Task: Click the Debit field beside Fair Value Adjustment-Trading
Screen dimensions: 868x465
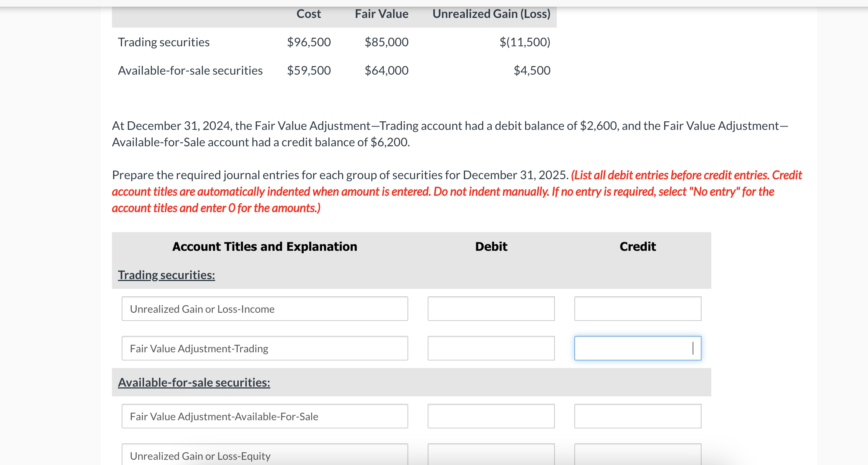Action: (491, 348)
